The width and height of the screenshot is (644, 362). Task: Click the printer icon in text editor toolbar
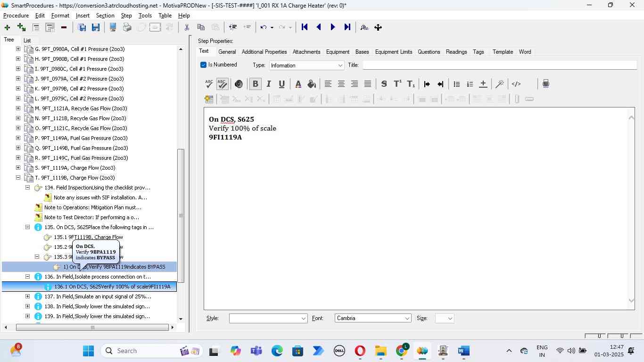pyautogui.click(x=545, y=84)
